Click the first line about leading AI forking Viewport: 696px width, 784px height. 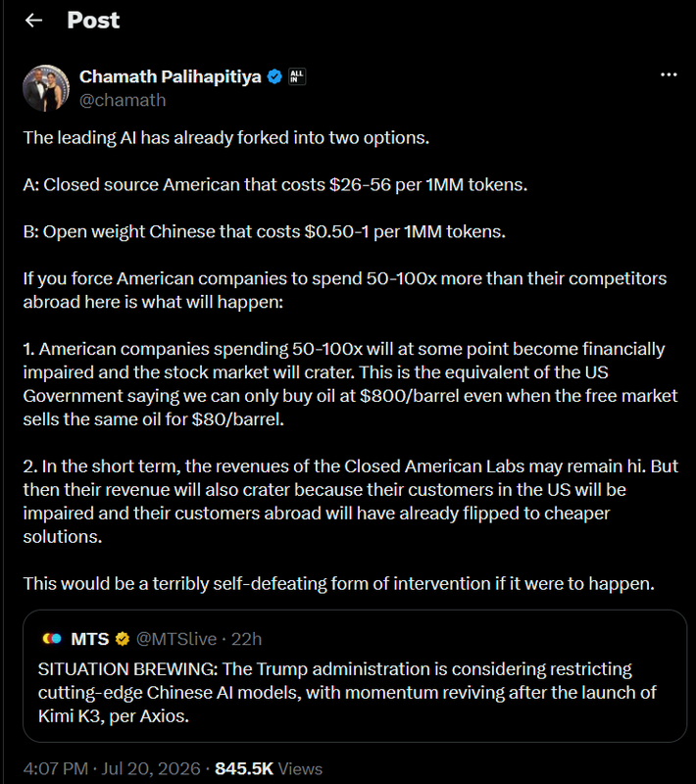tap(226, 137)
